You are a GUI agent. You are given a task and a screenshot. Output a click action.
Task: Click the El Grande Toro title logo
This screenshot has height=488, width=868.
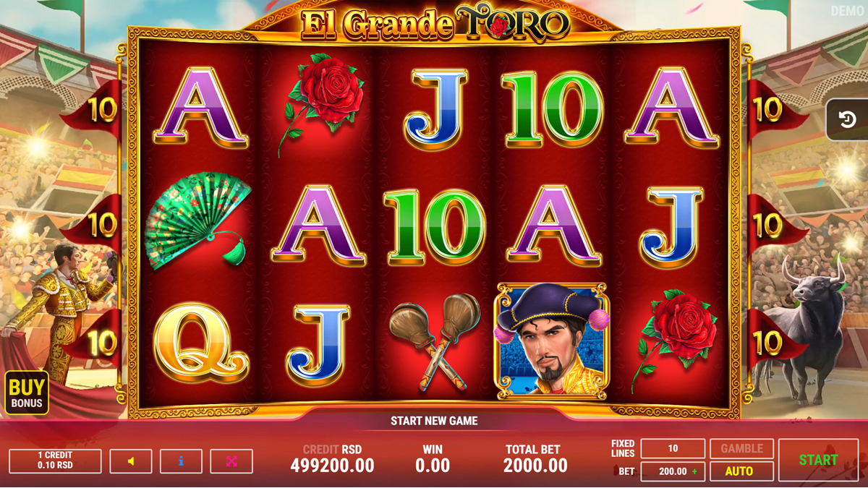[434, 25]
